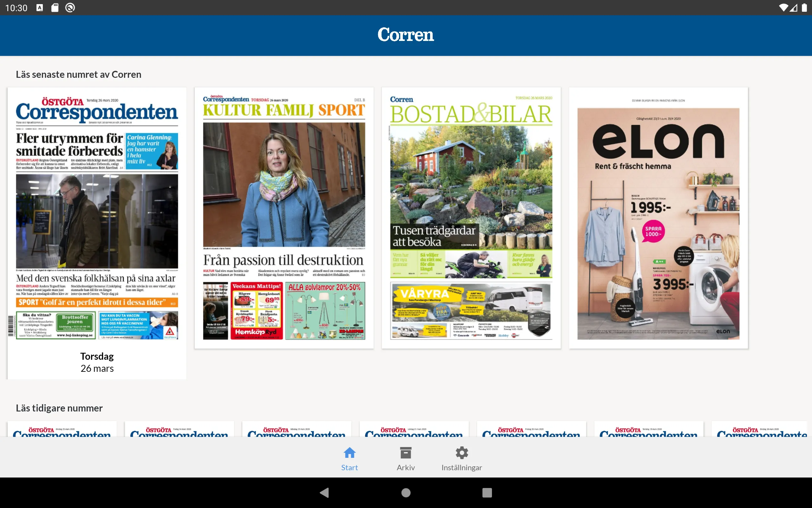Viewport: 812px width, 508px height.
Task: Tap the SD card status bar icon
Action: click(55, 8)
